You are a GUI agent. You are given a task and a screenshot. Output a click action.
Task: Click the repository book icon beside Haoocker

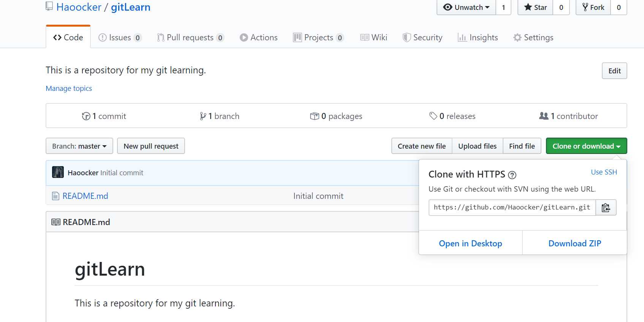tap(49, 6)
